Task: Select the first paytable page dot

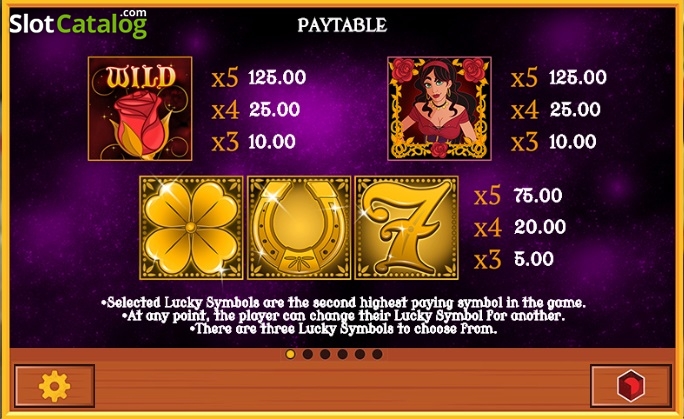Action: [290, 354]
